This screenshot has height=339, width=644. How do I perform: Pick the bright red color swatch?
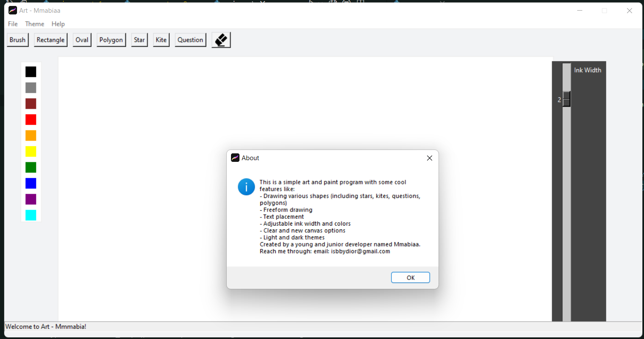31,119
